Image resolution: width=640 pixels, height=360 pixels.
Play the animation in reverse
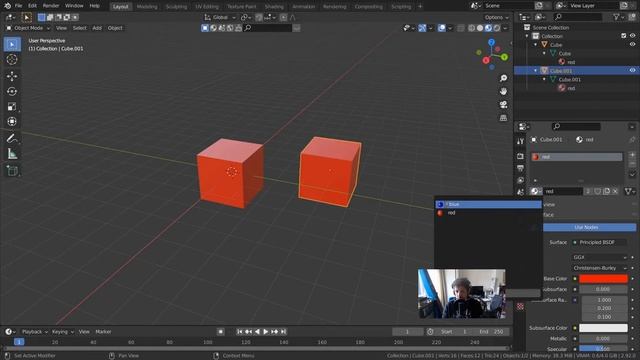click(257, 332)
